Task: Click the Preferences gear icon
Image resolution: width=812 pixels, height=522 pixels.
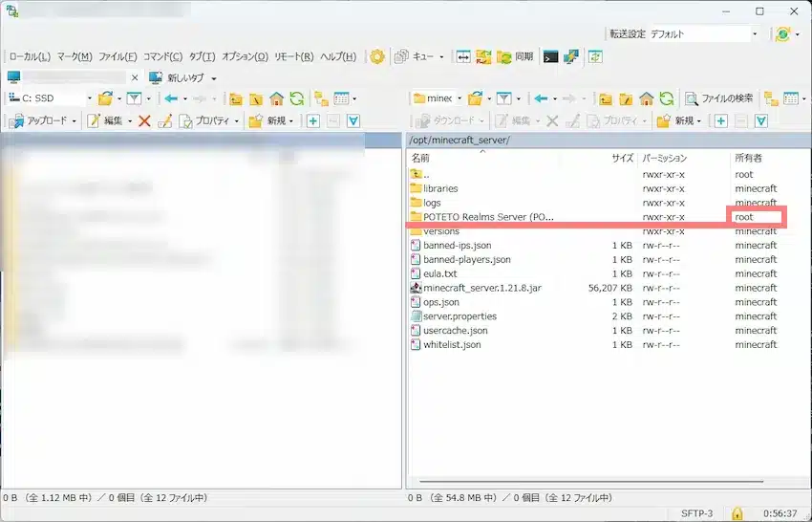Action: (377, 57)
